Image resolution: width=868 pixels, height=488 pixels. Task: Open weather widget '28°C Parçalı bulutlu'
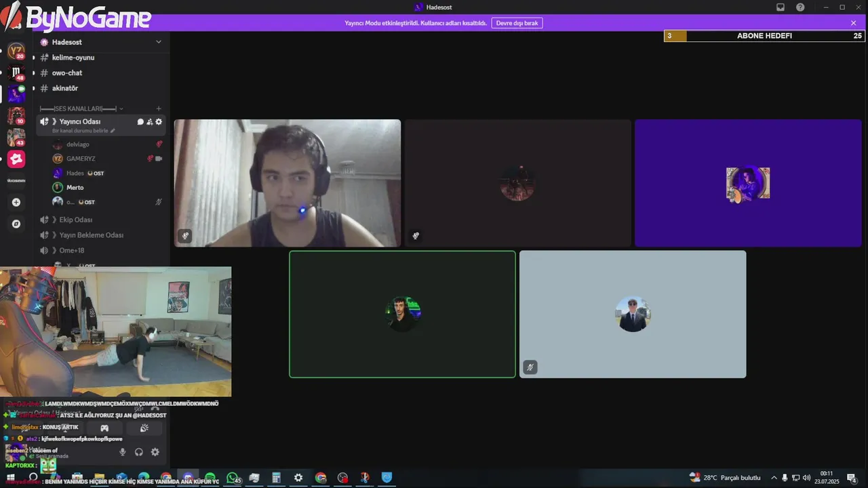725,478
